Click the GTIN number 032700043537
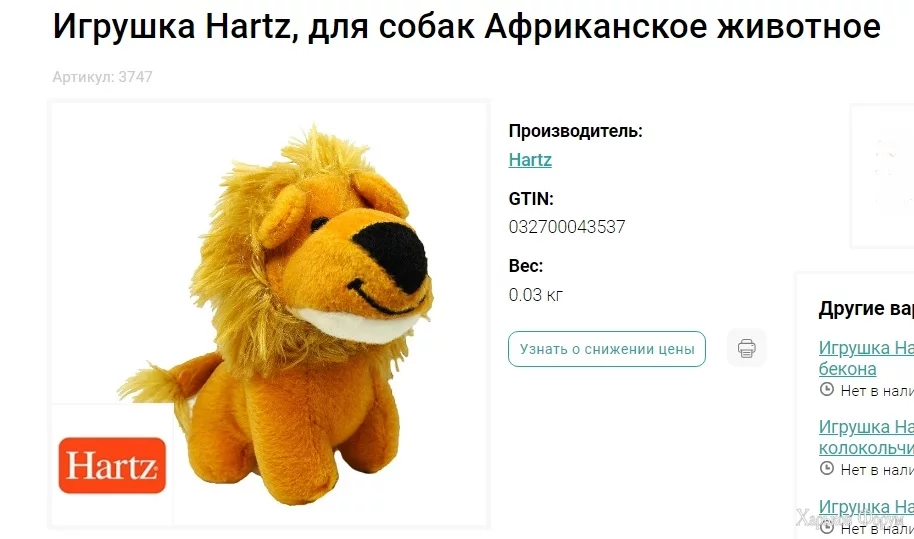The image size is (914, 539). pos(567,227)
